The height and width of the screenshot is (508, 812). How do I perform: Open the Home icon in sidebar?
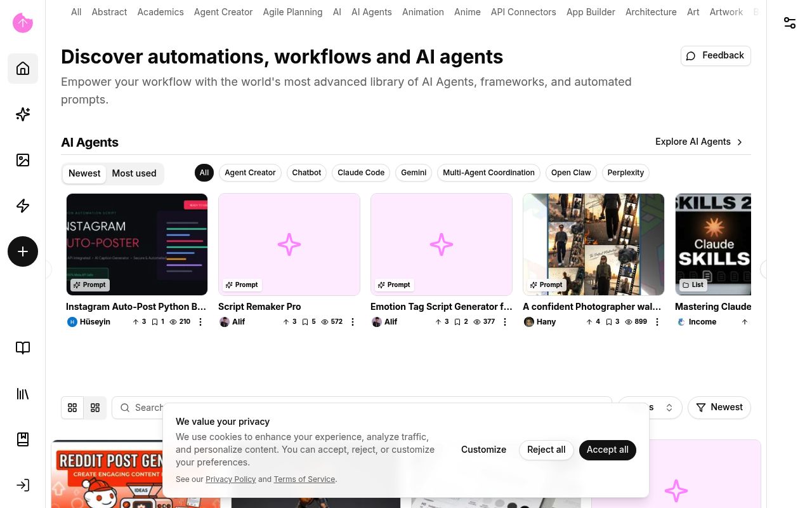(x=23, y=69)
